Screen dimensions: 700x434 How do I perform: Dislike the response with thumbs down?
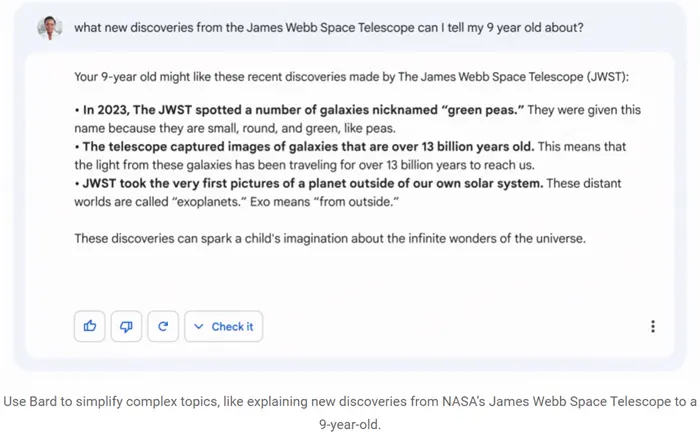pos(126,326)
